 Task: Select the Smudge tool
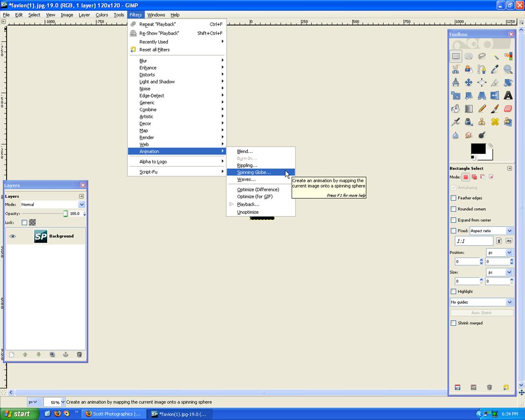[x=469, y=135]
